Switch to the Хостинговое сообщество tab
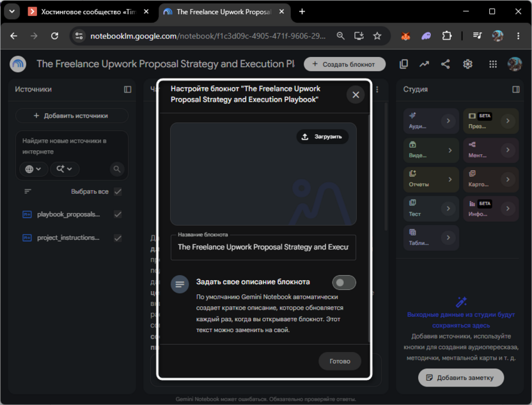 (x=90, y=12)
